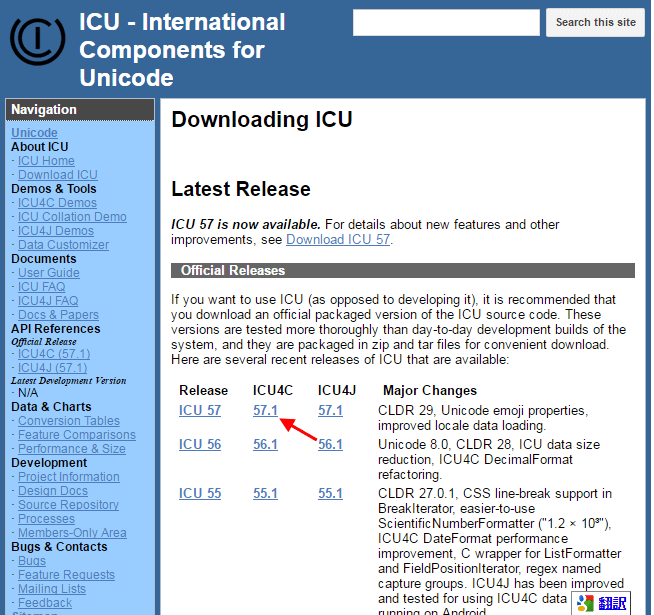This screenshot has height=615, width=654.
Task: Open ICU4C 57.1 download link
Action: (x=265, y=411)
